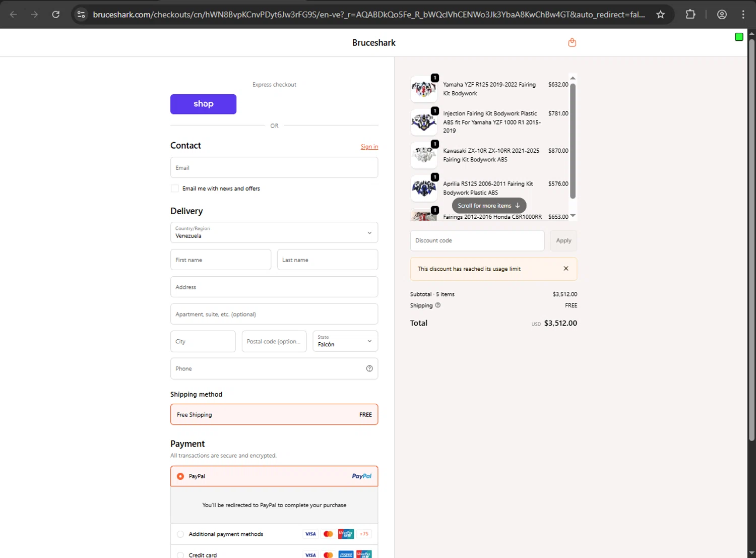Click the Discount code field
The height and width of the screenshot is (558, 756).
pos(477,240)
